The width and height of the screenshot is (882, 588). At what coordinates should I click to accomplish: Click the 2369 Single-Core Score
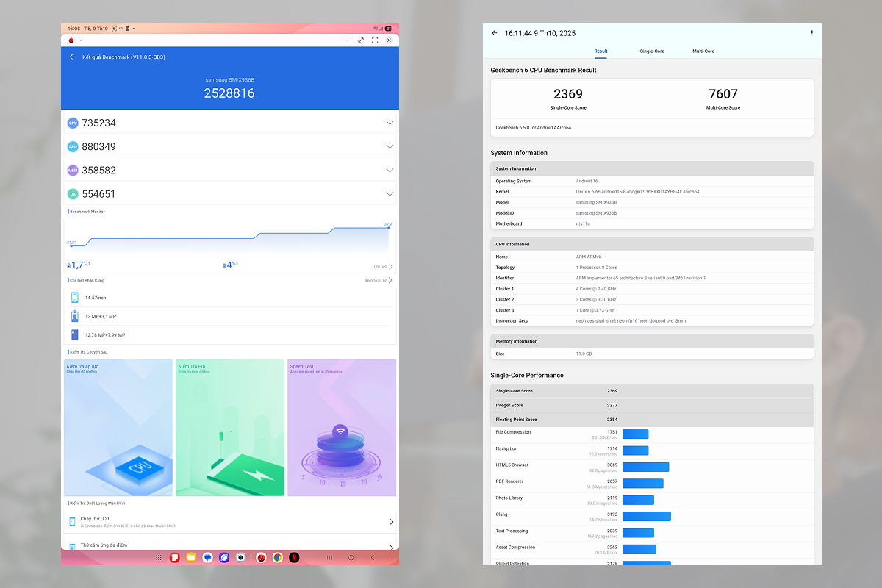tap(568, 94)
